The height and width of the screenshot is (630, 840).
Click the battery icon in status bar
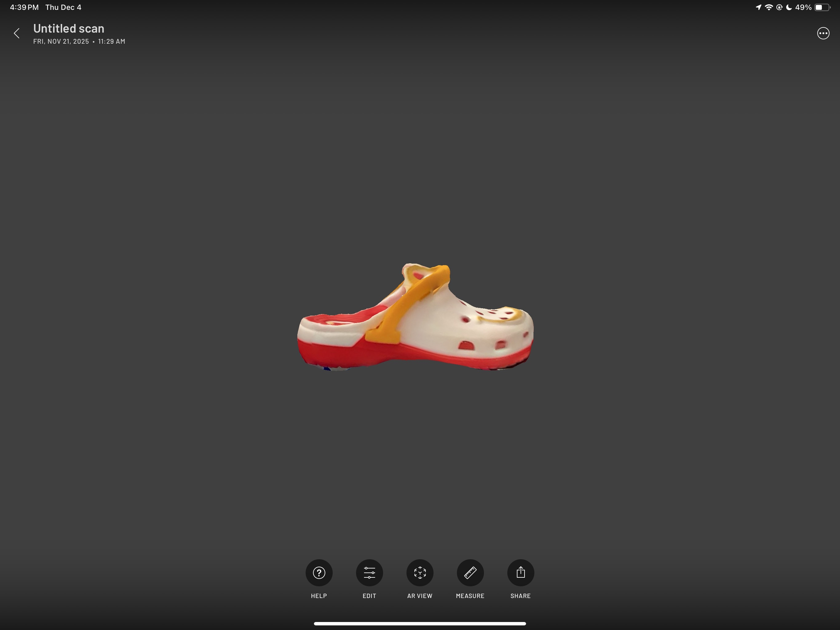[822, 7]
